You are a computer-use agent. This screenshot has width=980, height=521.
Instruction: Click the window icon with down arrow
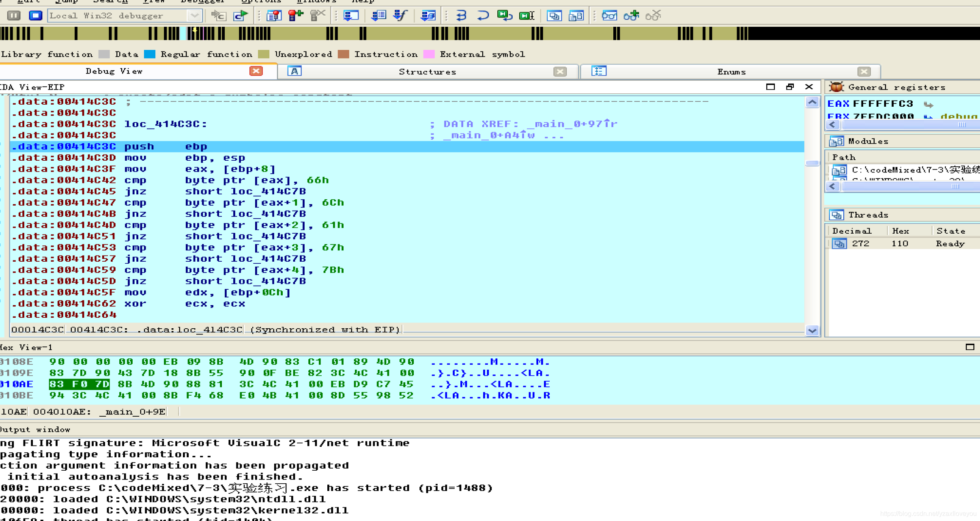351,16
